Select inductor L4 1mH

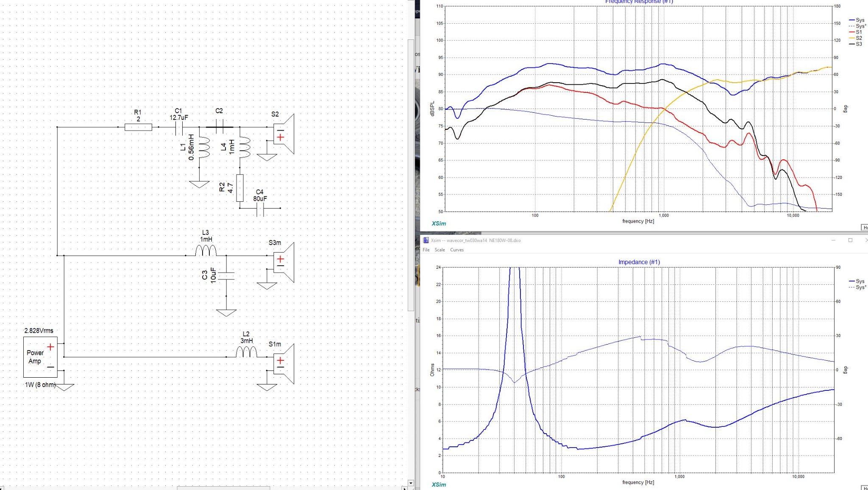(245, 148)
